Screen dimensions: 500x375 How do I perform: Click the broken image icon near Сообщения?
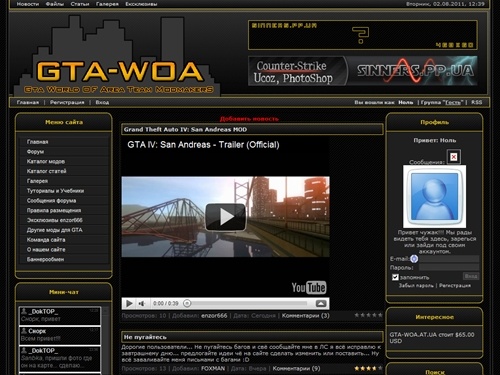[x=454, y=157]
